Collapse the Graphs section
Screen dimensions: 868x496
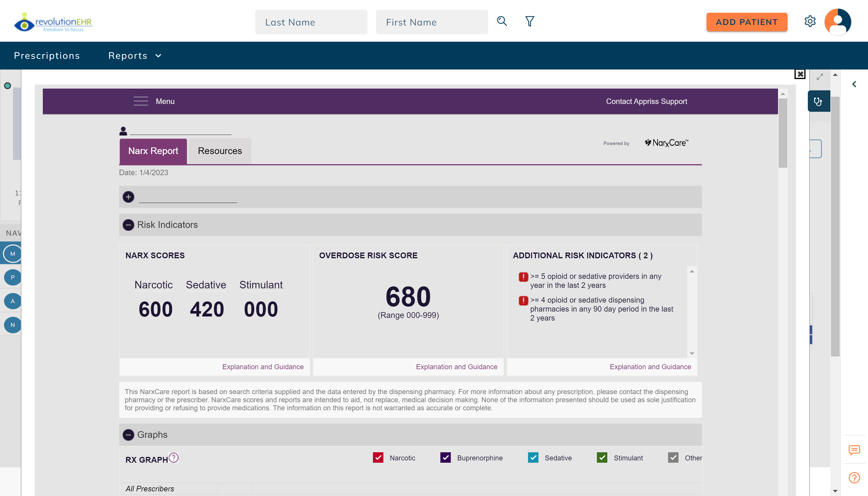pos(128,435)
